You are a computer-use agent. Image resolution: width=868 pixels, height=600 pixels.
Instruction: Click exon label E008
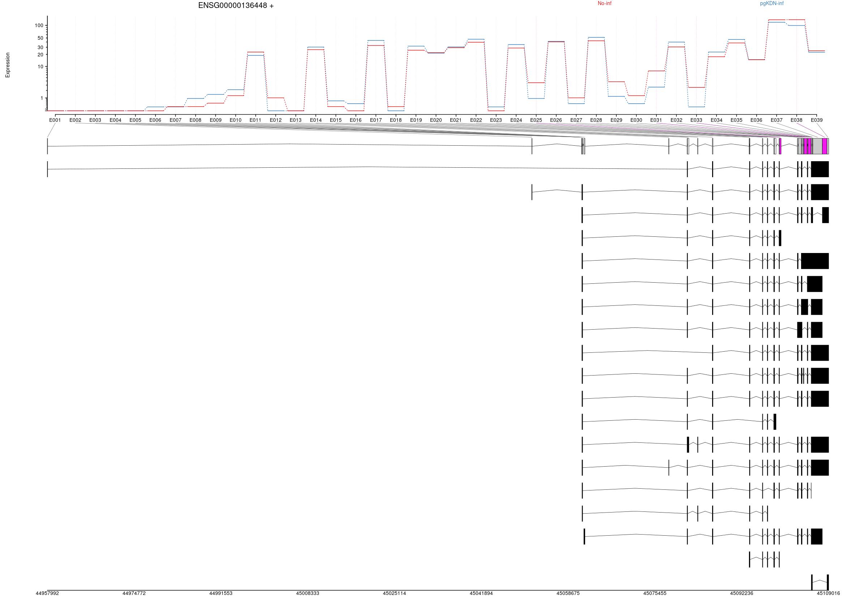point(196,120)
